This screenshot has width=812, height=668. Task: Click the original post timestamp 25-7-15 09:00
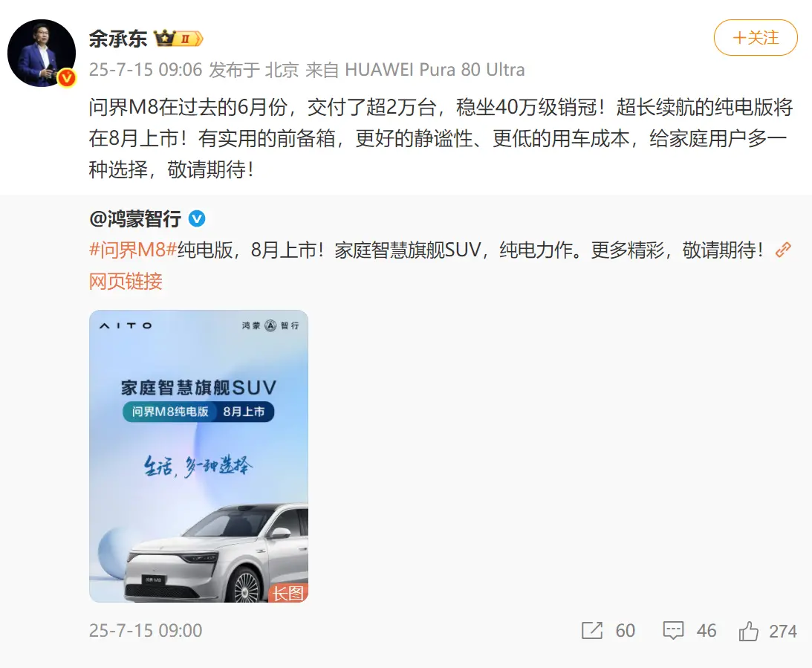click(146, 631)
